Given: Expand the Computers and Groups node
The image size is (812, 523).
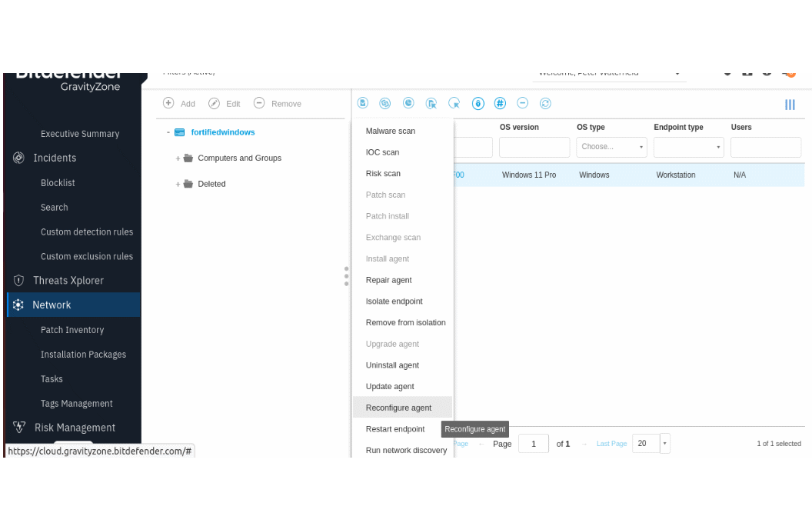Looking at the screenshot, I should point(178,158).
